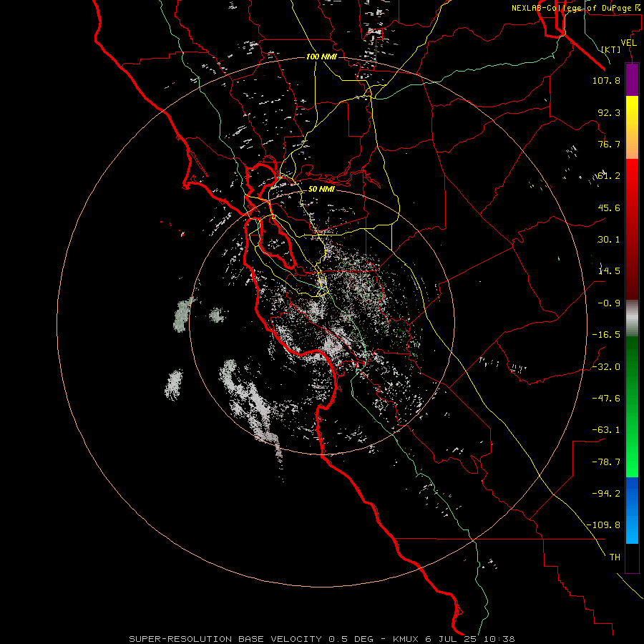Click the "VEL" legend title
This screenshot has height=644, width=644.
pyautogui.click(x=628, y=43)
